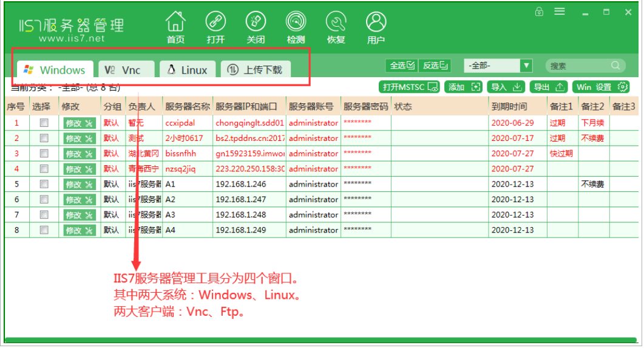Open Win 设置 settings button

point(602,87)
